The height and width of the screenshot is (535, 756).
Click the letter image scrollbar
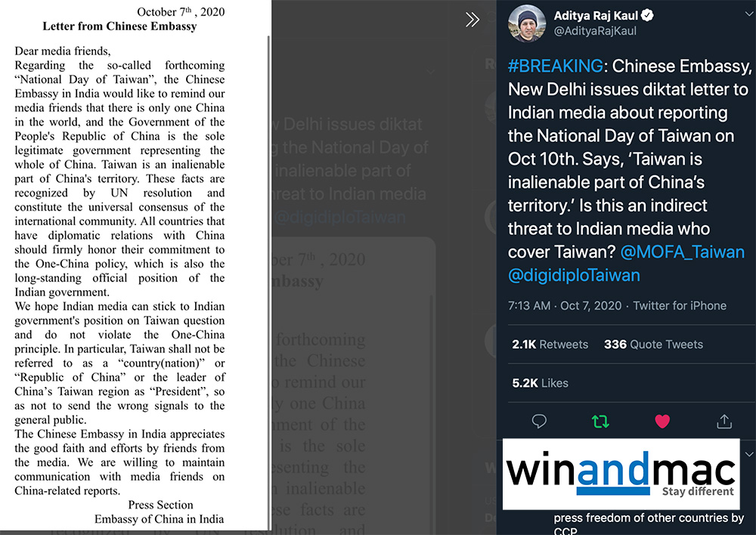[x=268, y=282]
